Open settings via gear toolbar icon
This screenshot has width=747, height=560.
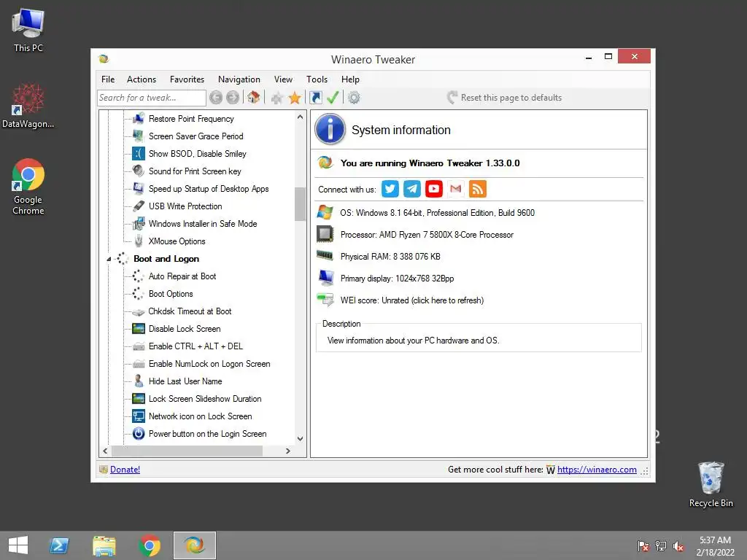coord(354,98)
